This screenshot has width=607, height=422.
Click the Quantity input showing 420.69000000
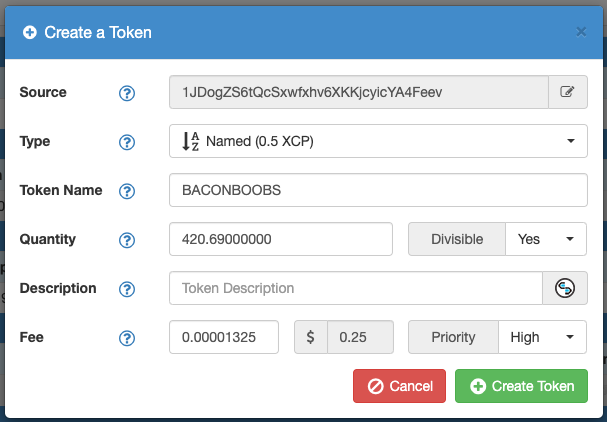click(x=281, y=239)
